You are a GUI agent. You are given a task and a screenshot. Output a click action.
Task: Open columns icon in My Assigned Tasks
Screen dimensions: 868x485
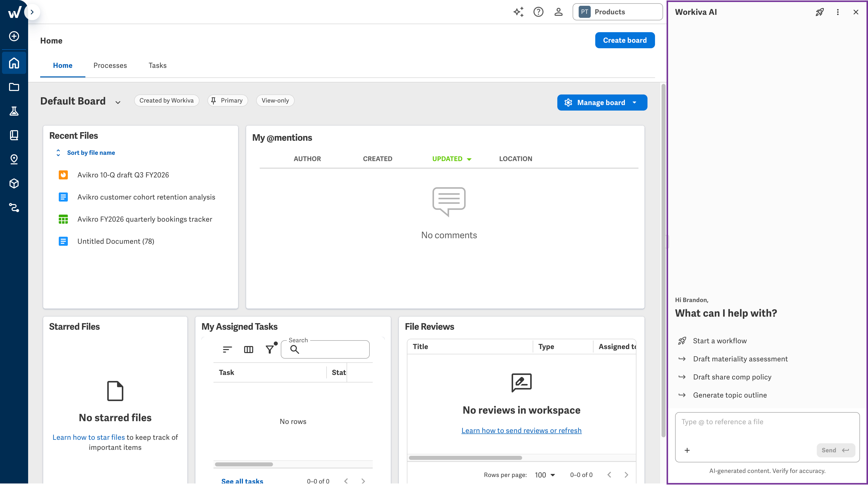coord(248,350)
